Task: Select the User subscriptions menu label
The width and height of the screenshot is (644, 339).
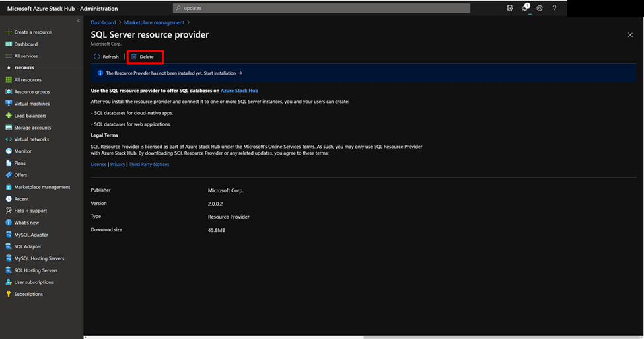Action: [34, 282]
